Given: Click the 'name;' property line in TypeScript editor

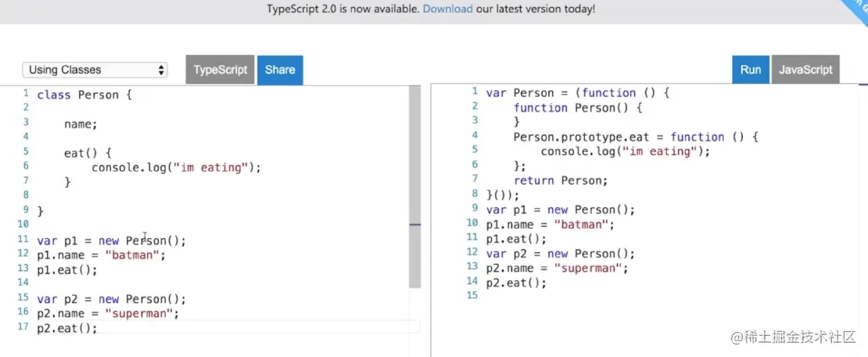Looking at the screenshot, I should point(81,124).
